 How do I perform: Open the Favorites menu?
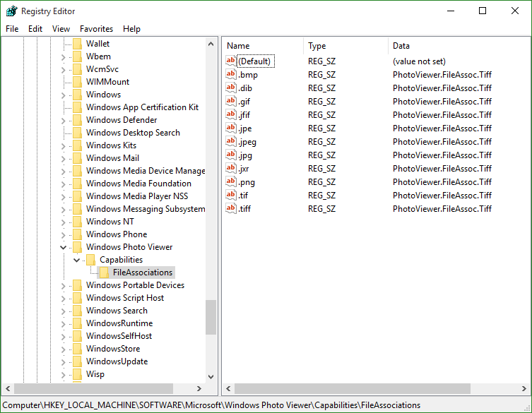[x=96, y=29]
